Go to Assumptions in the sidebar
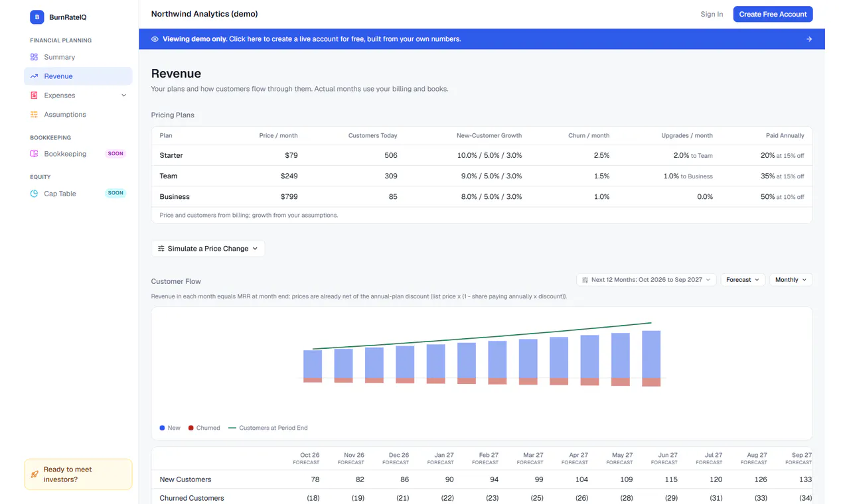 click(x=78, y=115)
